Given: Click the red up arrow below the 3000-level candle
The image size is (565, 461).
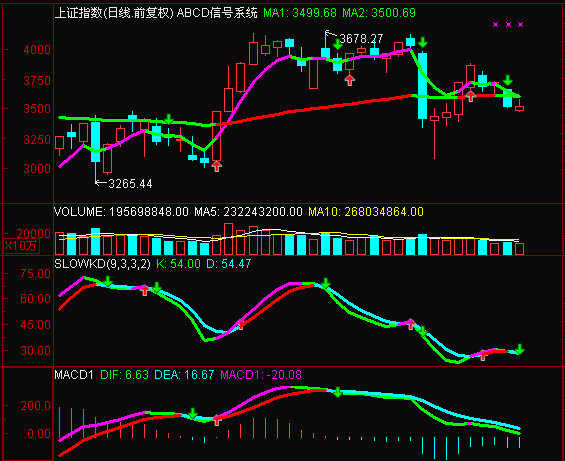Looking at the screenshot, I should (216, 166).
